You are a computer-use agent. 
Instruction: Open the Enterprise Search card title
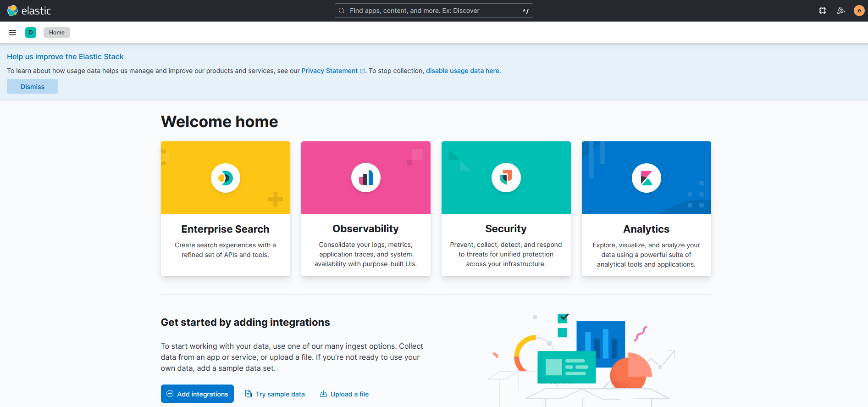tap(226, 229)
